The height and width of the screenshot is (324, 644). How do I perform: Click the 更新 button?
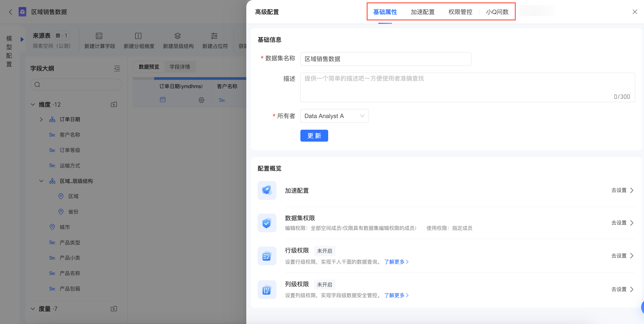314,135
